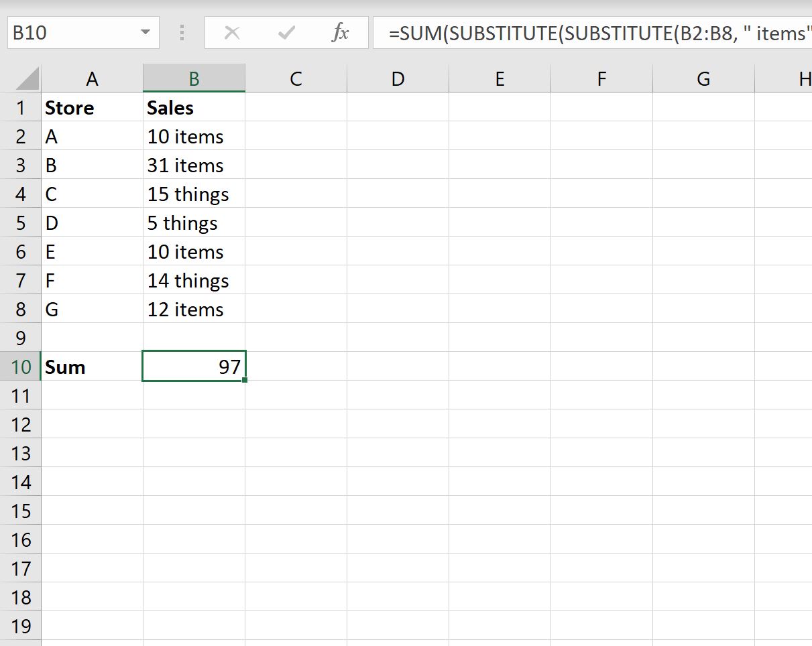Select the Store header cell A1
Viewport: 812px width, 646px height.
click(92, 107)
